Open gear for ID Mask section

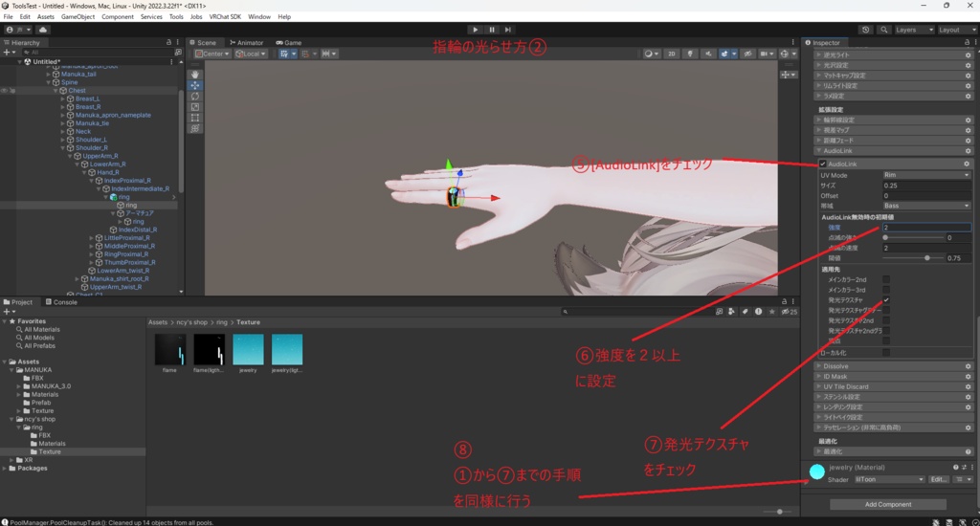coord(968,376)
